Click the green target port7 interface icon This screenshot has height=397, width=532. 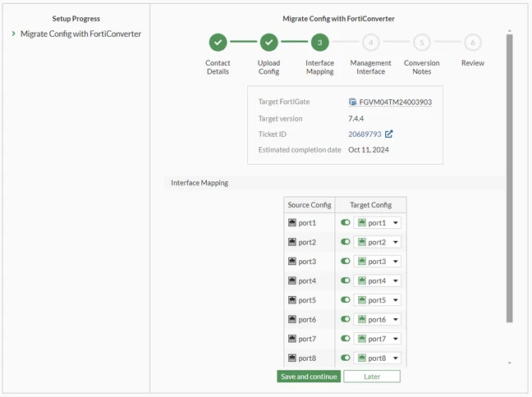pos(362,338)
